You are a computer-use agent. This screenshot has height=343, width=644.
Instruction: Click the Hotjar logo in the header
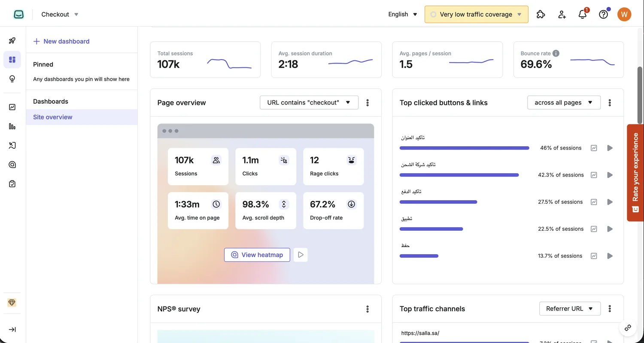click(x=18, y=14)
